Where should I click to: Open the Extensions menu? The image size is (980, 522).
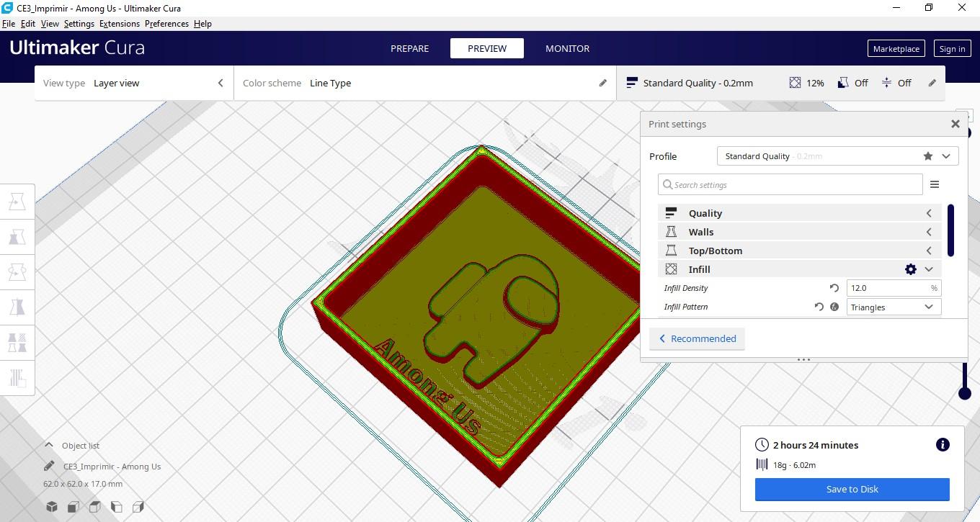point(119,24)
